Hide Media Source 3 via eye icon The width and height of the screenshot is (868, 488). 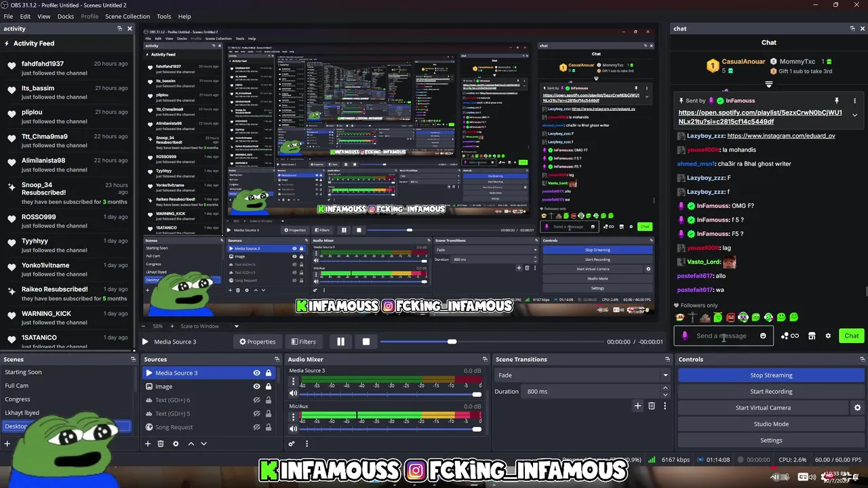point(256,373)
